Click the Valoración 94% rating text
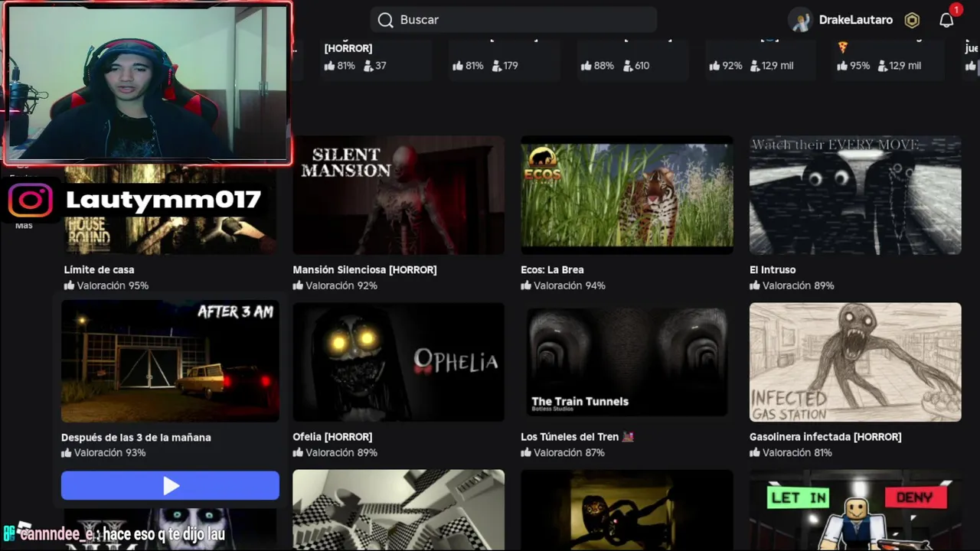Screen dimensions: 980x551 click(x=570, y=285)
